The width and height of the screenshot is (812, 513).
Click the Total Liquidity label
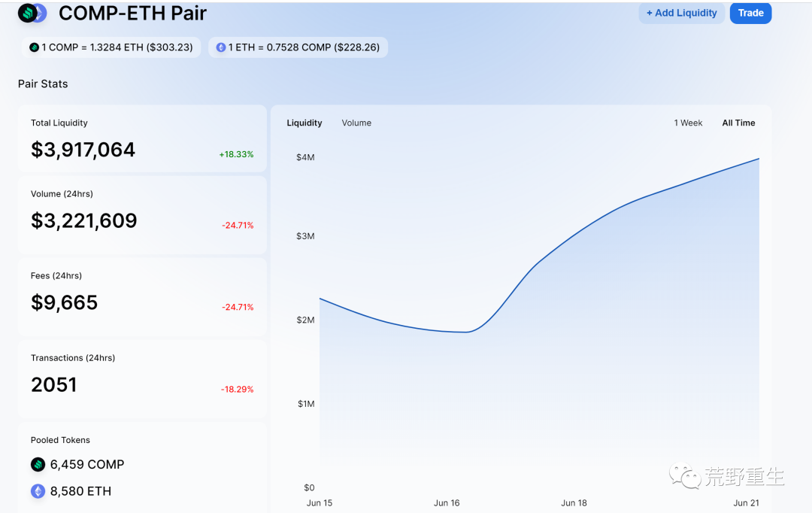coord(59,123)
